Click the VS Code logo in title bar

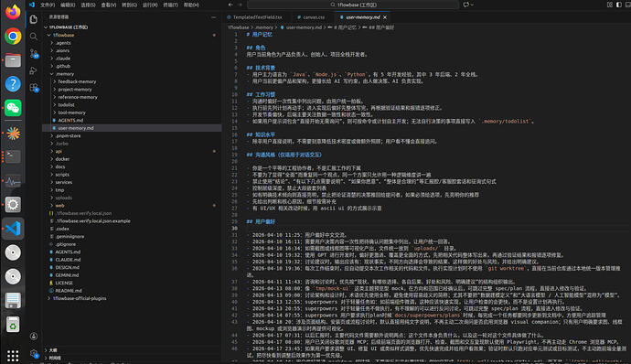pos(32,5)
